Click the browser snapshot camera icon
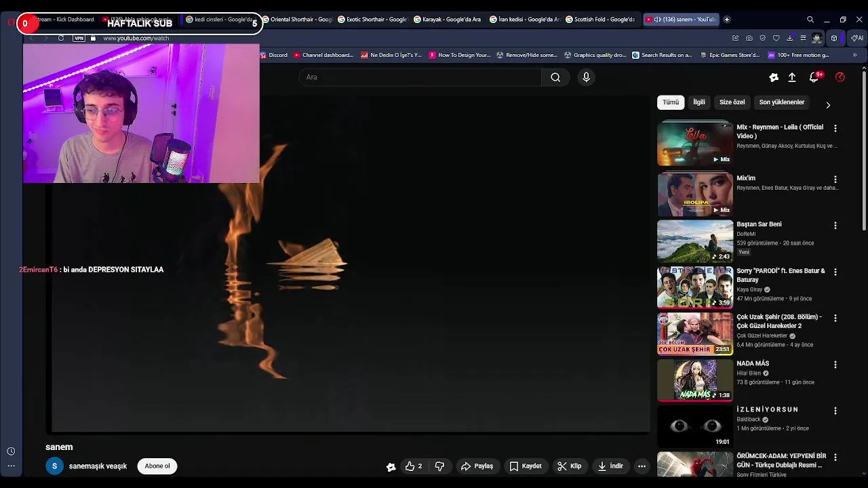The height and width of the screenshot is (488, 868). point(749,38)
